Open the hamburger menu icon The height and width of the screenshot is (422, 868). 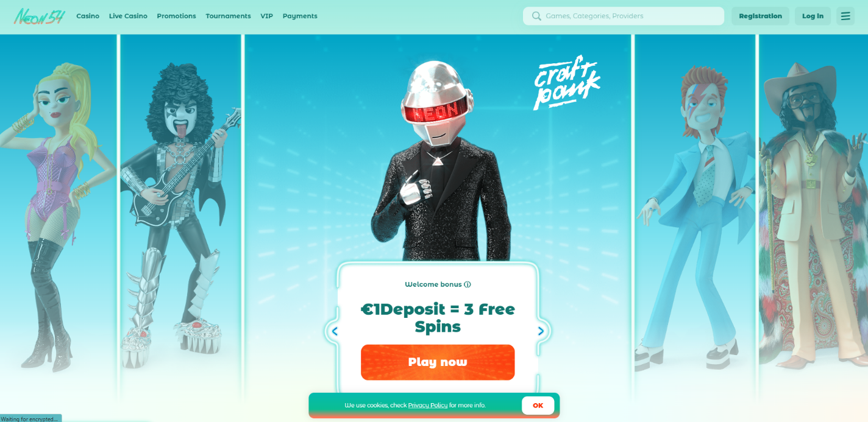click(845, 16)
